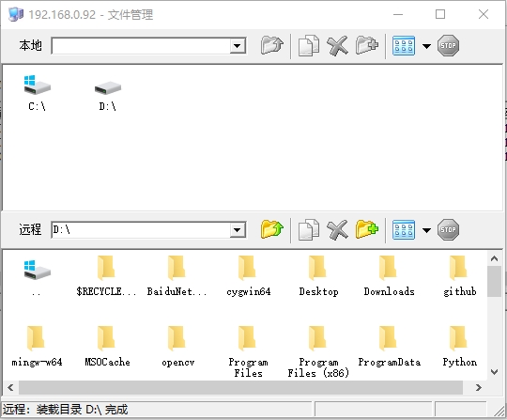Viewport: 507px width, 420px height.
Task: Click the vertical scrollbar thumb
Action: [x=494, y=282]
